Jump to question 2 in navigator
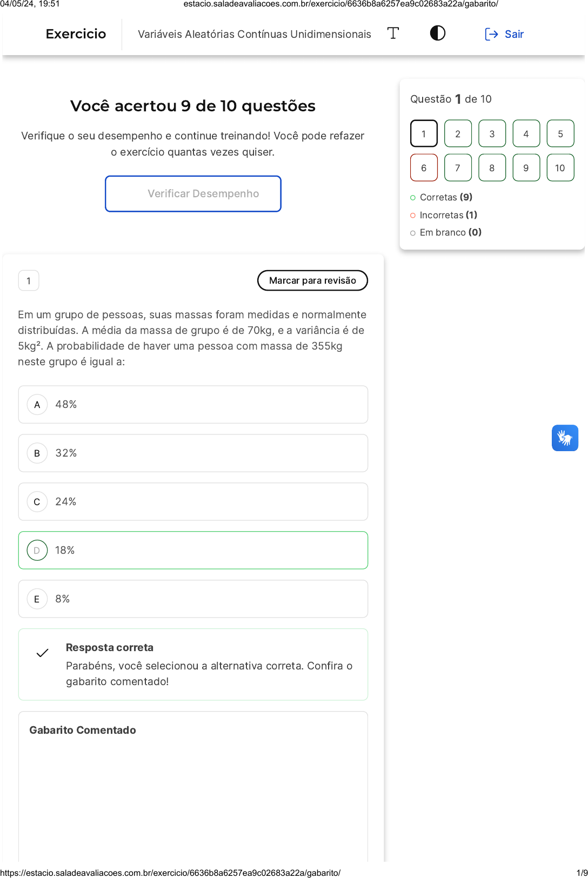The width and height of the screenshot is (588, 878). pos(458,134)
